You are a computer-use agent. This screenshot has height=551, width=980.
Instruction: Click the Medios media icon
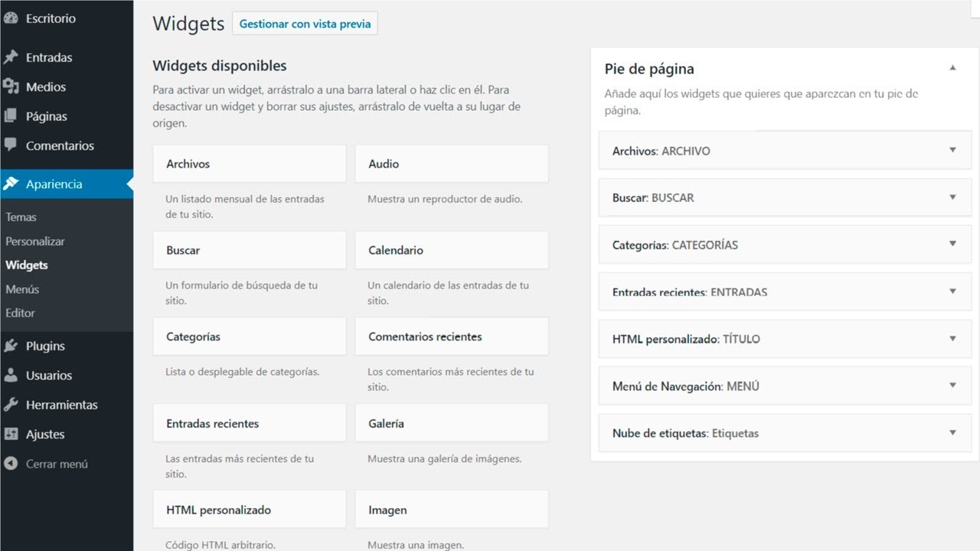click(x=11, y=86)
